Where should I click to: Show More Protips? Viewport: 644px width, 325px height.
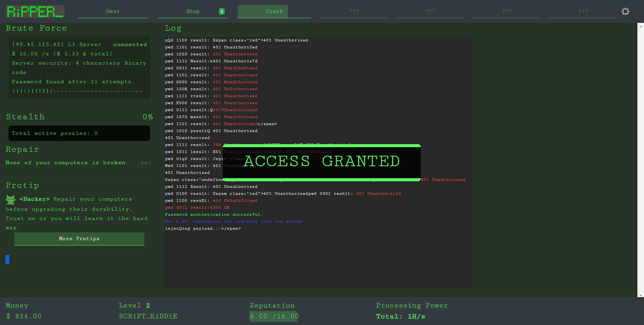click(x=79, y=239)
